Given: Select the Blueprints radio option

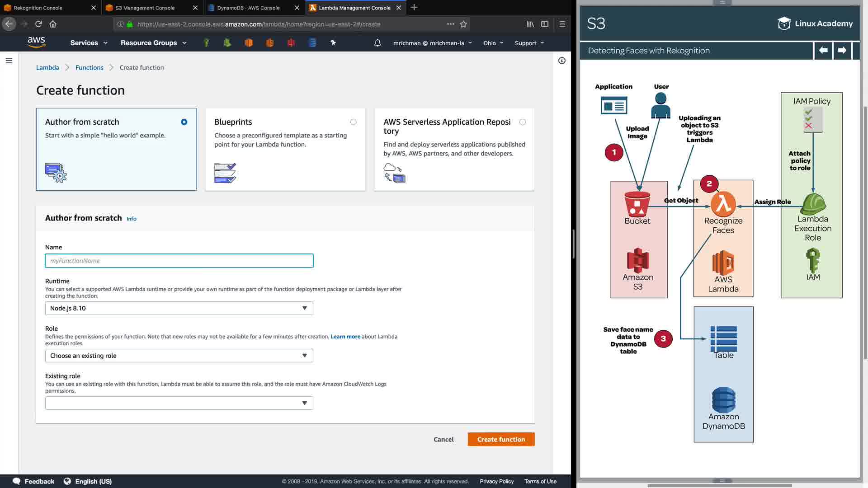Looking at the screenshot, I should tap(353, 122).
